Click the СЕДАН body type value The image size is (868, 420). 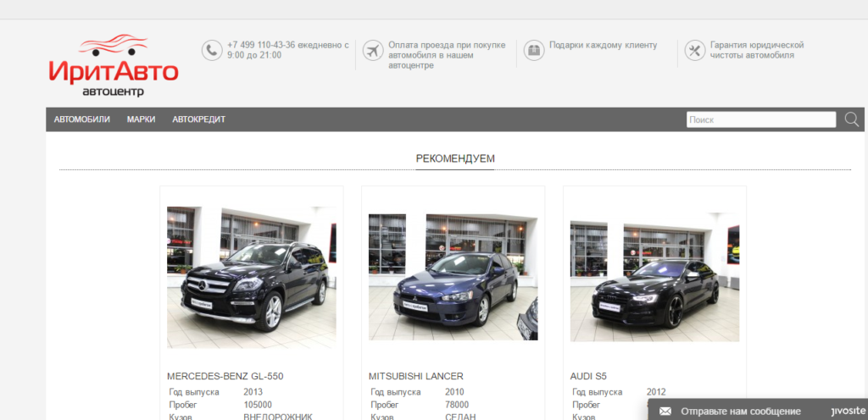click(x=460, y=416)
